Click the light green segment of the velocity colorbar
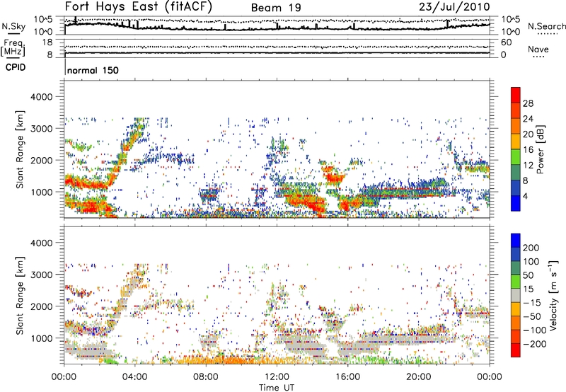Screen dimensions: 566x392 [516, 282]
